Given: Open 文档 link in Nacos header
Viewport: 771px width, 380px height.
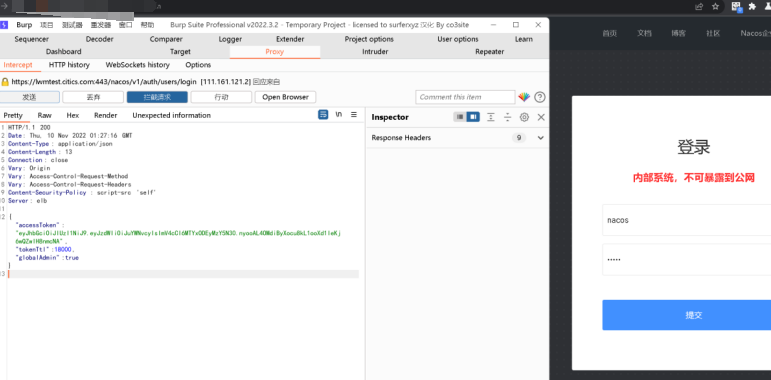Looking at the screenshot, I should [x=644, y=33].
